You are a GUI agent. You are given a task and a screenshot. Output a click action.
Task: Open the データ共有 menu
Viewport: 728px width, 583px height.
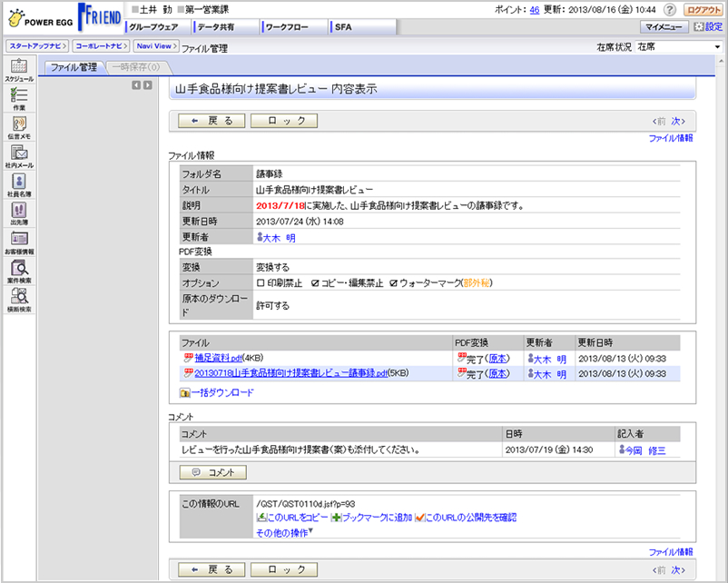pyautogui.click(x=227, y=27)
